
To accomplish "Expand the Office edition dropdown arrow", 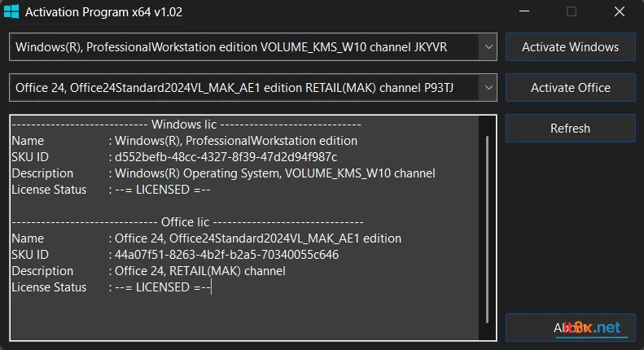I will (x=488, y=88).
